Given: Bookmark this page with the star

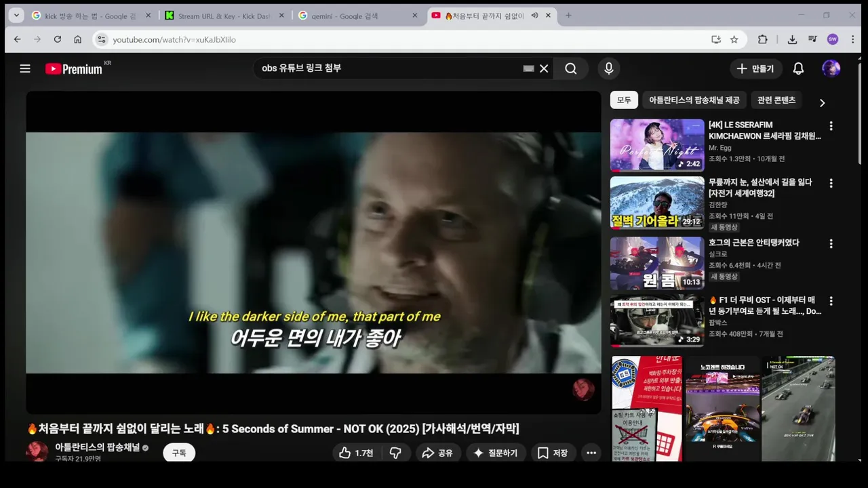Looking at the screenshot, I should pyautogui.click(x=734, y=39).
